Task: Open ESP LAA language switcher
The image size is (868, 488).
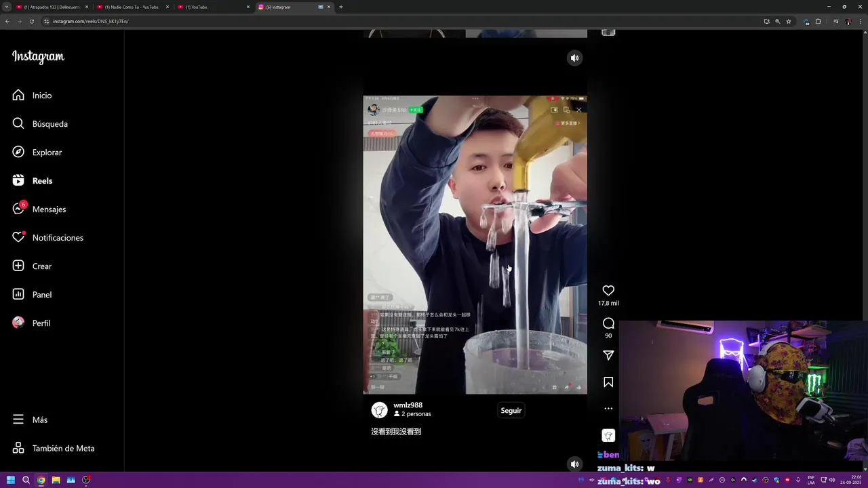Action: (x=811, y=480)
